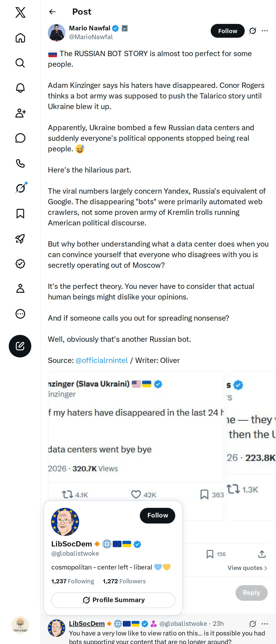Go back using the arrow icon
Viewport: 276px width, 644px height.
click(x=52, y=12)
